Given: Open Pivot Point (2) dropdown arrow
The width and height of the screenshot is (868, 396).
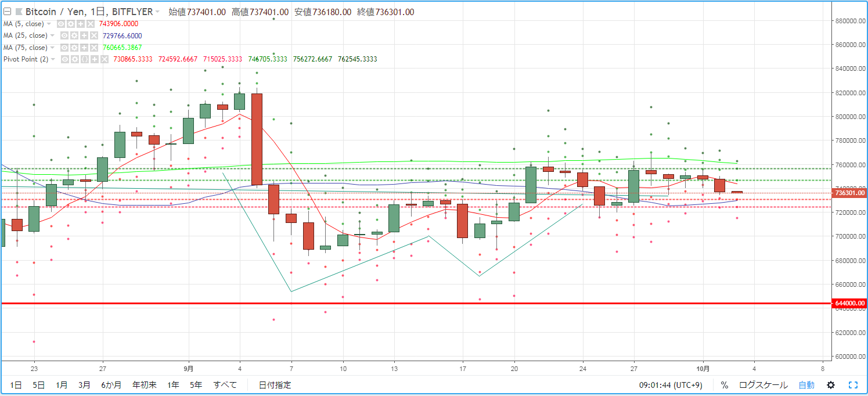Looking at the screenshot, I should pos(53,59).
